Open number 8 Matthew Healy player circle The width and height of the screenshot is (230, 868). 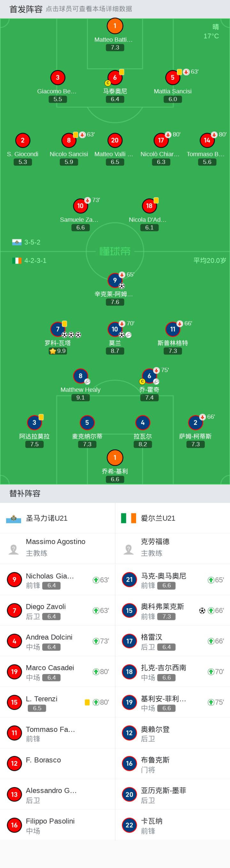point(80,376)
